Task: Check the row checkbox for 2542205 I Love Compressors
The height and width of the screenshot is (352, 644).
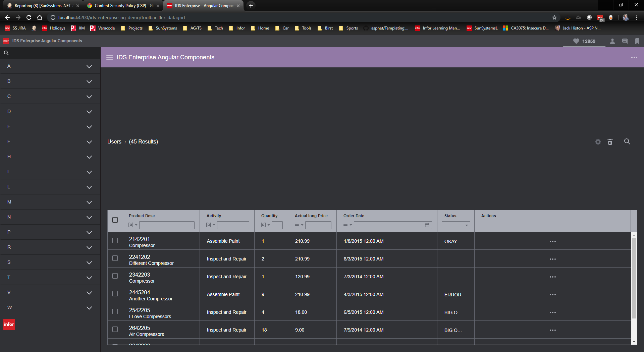Action: [x=115, y=311]
